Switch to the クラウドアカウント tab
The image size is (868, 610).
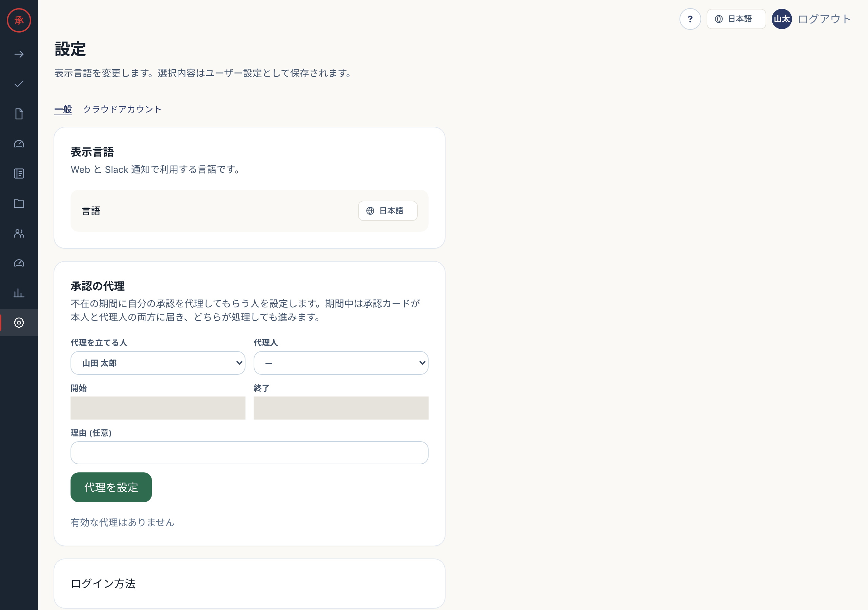pyautogui.click(x=122, y=109)
